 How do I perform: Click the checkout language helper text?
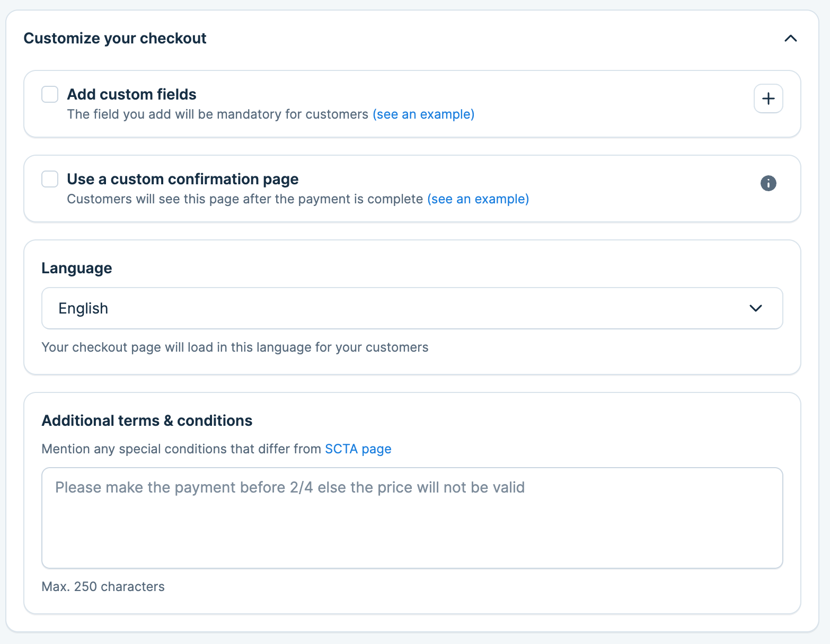[x=235, y=347]
